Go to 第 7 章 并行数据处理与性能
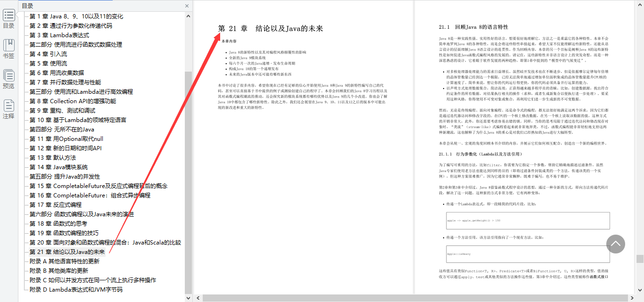Viewport: 644px width, 302px height. pyautogui.click(x=65, y=82)
